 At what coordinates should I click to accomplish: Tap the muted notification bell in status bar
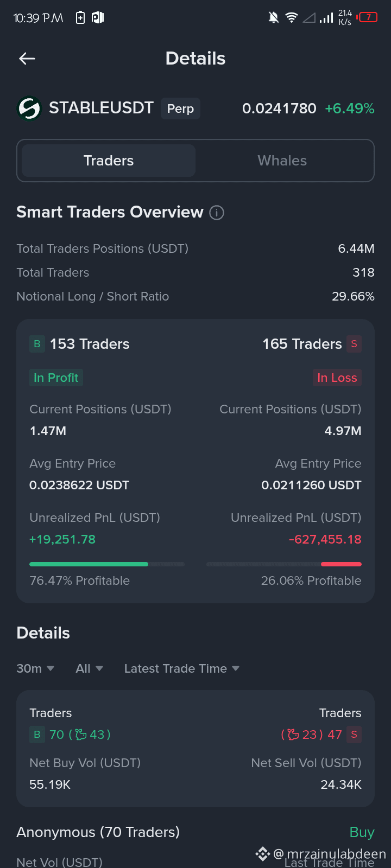pos(274,18)
